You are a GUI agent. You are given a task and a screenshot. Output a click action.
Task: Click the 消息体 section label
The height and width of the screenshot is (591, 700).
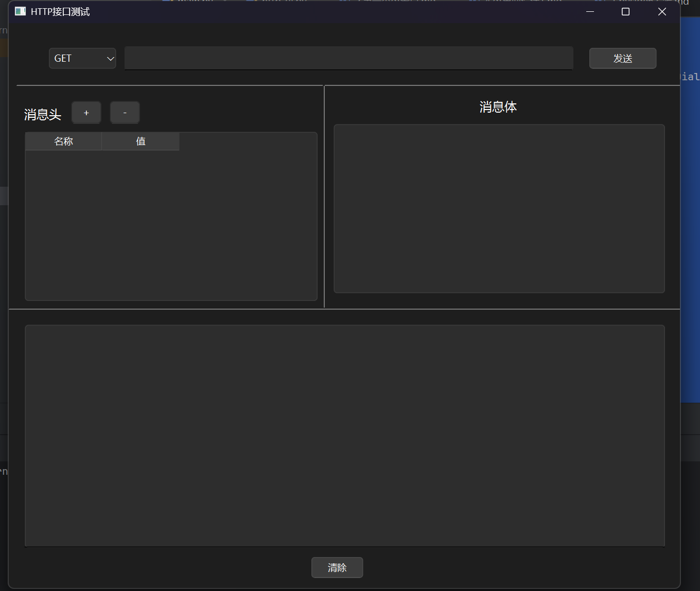pos(498,107)
